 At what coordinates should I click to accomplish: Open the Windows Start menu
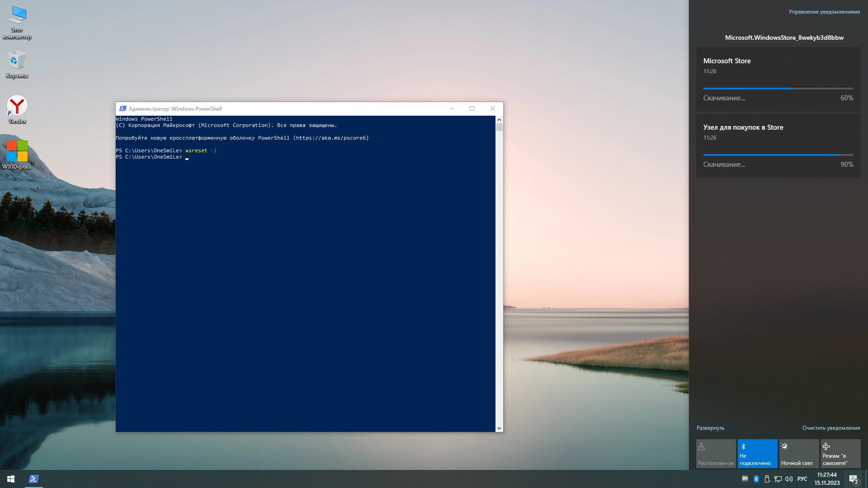11,479
